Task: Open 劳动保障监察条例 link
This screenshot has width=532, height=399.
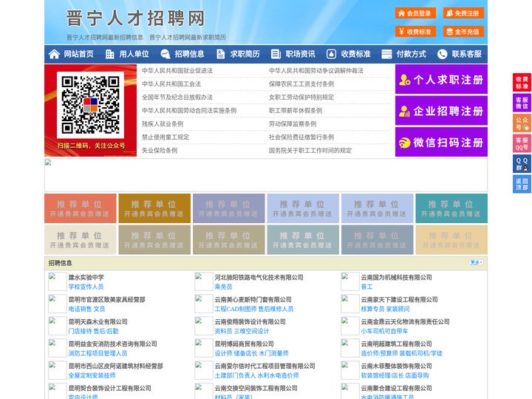Action: 293,124
